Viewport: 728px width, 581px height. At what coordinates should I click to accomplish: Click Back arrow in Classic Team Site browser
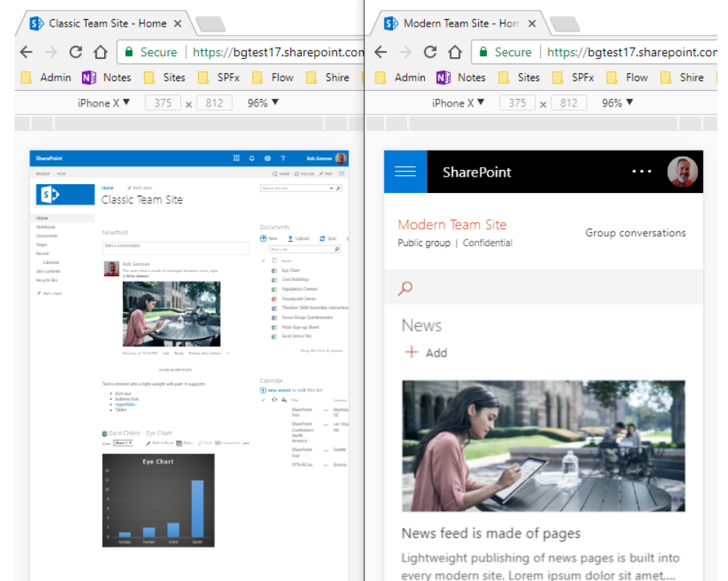click(x=27, y=52)
